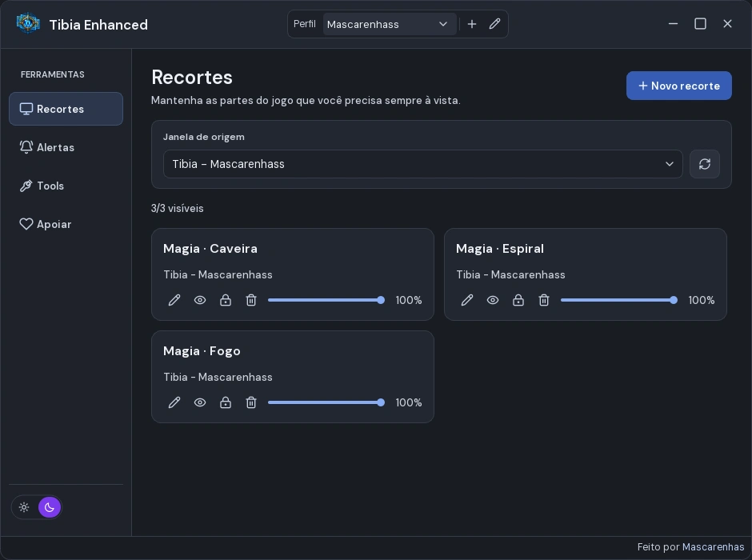The width and height of the screenshot is (752, 560).
Task: Click the Magia · Caveira card title
Action: [210, 248]
